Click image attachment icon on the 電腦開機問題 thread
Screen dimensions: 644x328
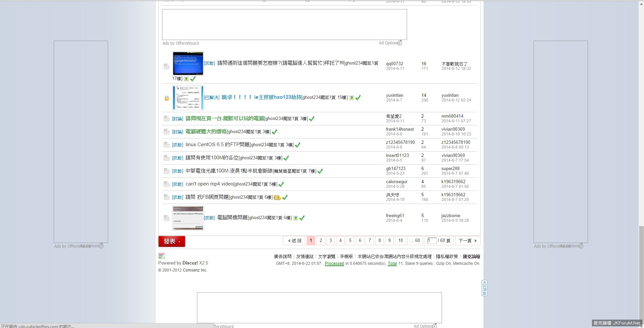pyautogui.click(x=295, y=218)
